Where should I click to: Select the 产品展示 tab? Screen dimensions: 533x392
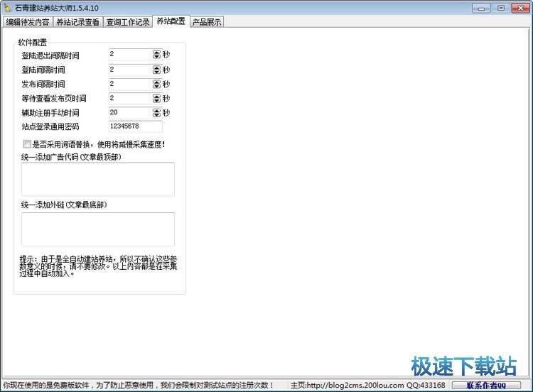coord(207,22)
